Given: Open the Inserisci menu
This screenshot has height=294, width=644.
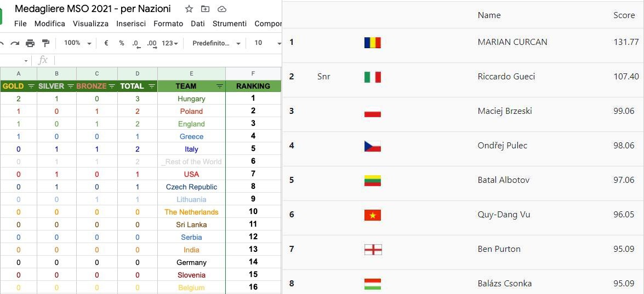Looking at the screenshot, I should [131, 24].
